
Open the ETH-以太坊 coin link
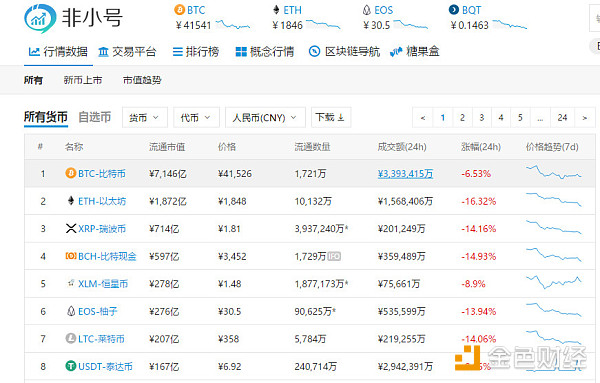[x=102, y=201]
